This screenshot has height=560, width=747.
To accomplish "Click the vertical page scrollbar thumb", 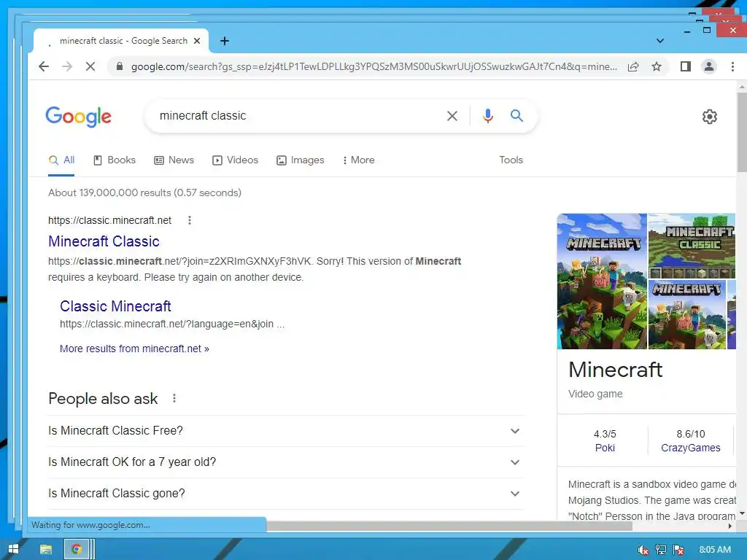I will pos(742,132).
